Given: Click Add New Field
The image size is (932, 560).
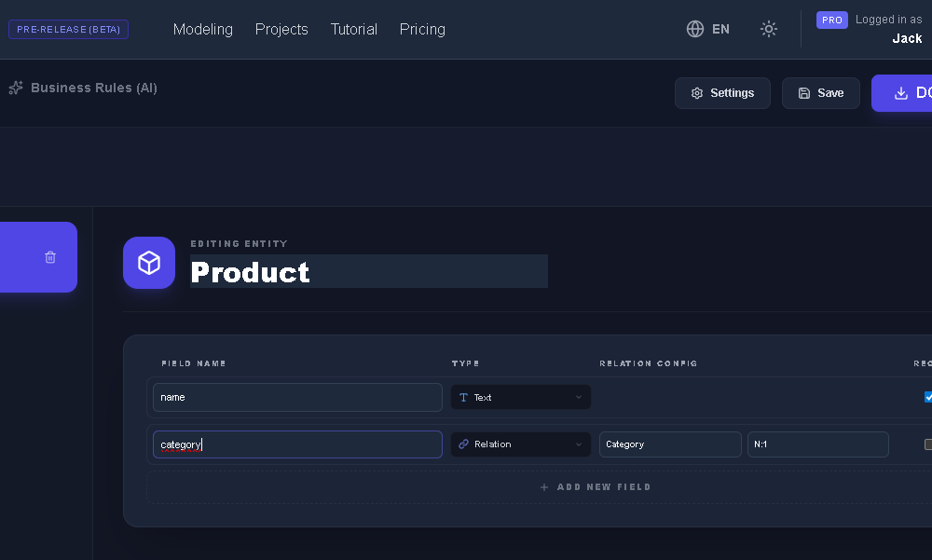Looking at the screenshot, I should click(596, 487).
